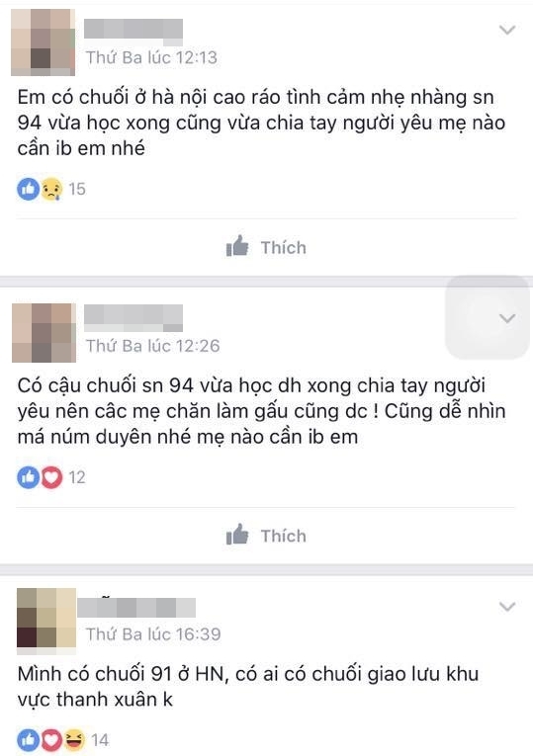Open avatar of the 16:39 poster

click(x=46, y=621)
